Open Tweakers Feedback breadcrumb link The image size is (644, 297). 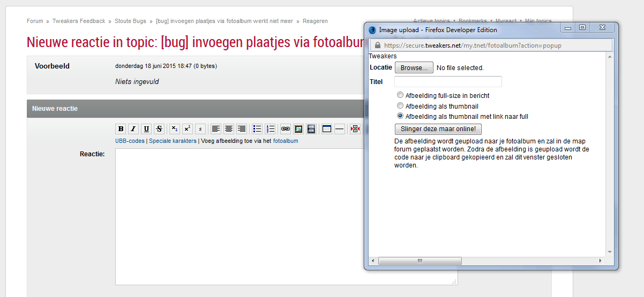pos(79,21)
